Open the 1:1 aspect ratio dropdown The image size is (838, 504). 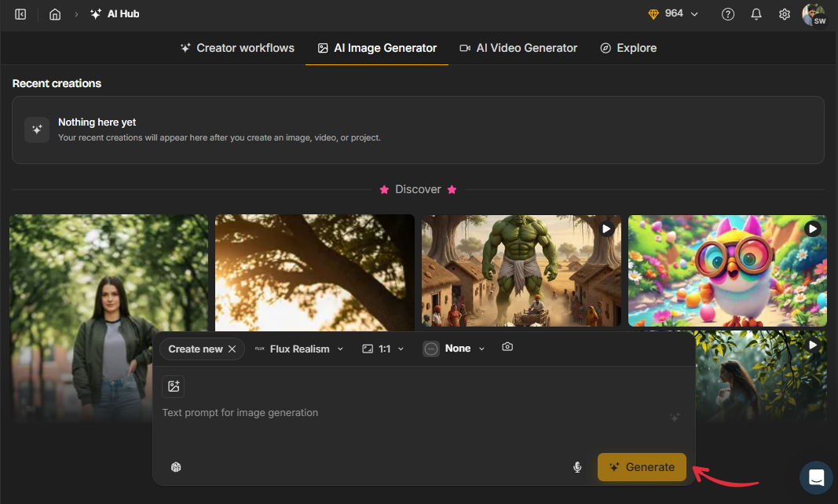(383, 349)
